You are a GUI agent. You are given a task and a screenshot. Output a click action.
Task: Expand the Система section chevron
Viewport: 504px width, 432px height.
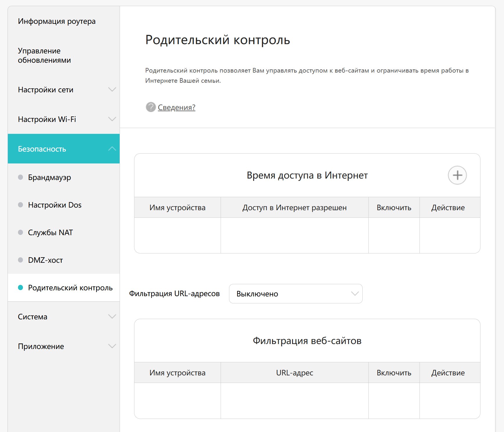(x=112, y=316)
